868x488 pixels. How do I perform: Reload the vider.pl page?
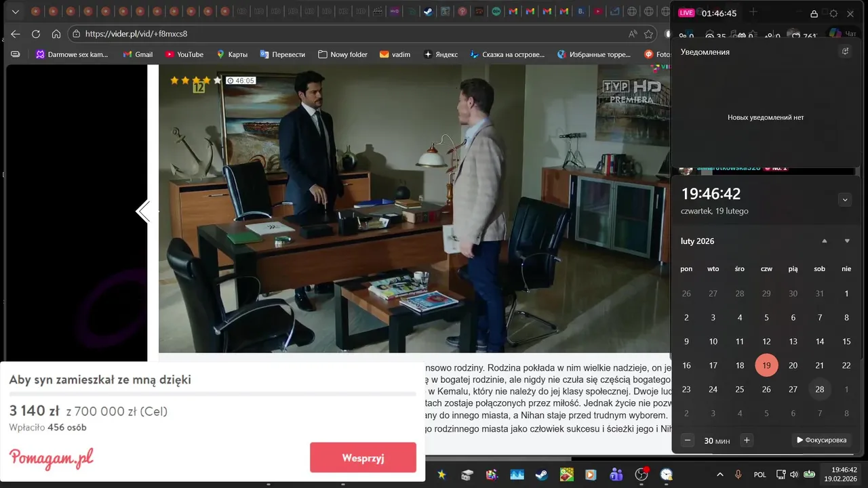point(36,34)
